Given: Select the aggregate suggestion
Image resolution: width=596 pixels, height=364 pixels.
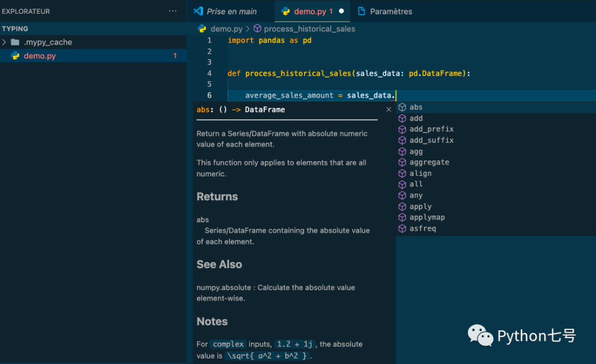Looking at the screenshot, I should pyautogui.click(x=496, y=162).
